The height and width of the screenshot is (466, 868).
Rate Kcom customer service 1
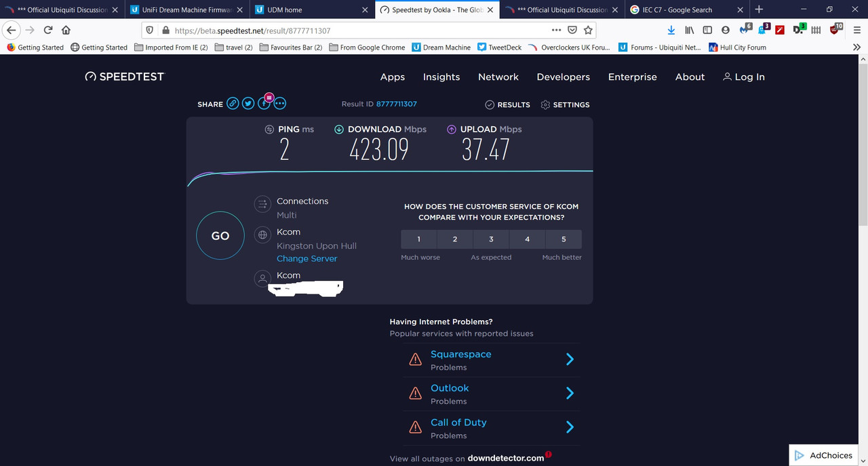pyautogui.click(x=419, y=239)
